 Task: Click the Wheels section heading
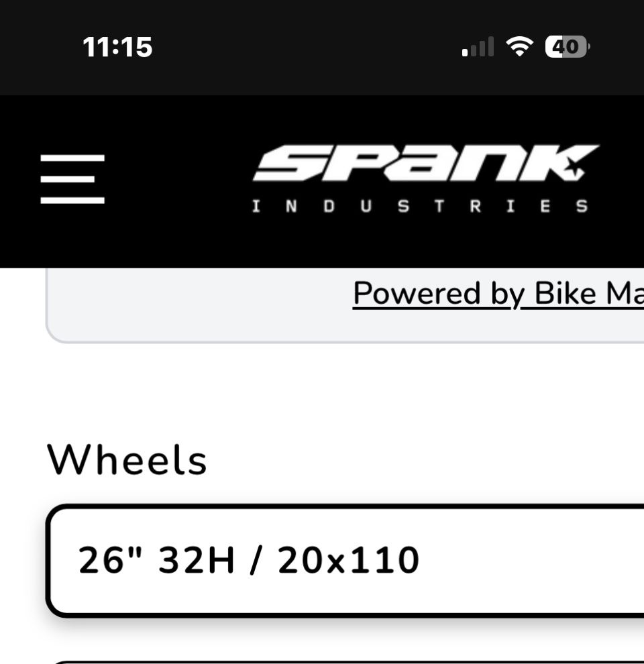coord(127,461)
